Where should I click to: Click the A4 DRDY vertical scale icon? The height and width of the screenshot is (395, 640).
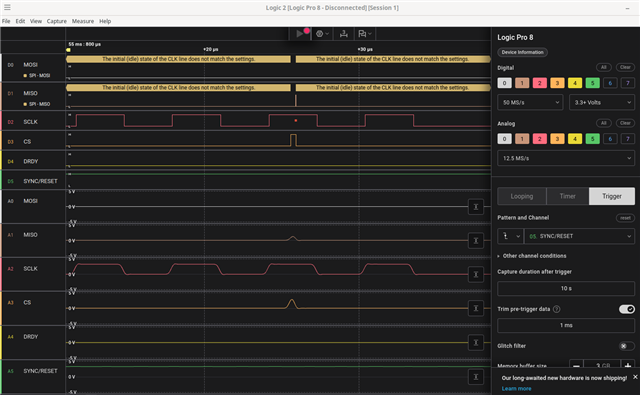click(476, 343)
